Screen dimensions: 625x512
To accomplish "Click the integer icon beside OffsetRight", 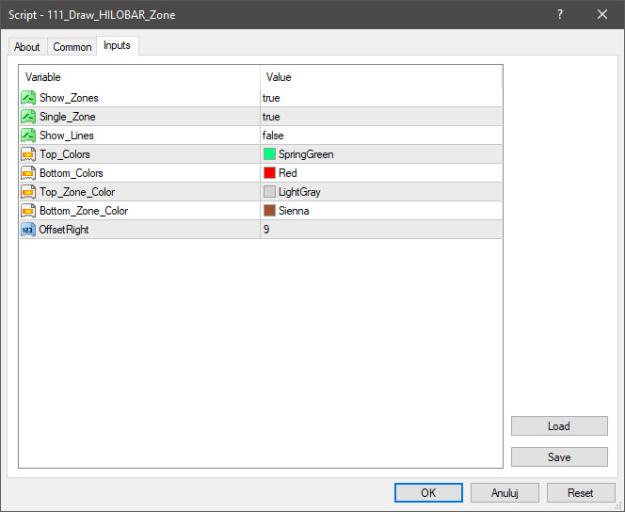I will coord(28,230).
